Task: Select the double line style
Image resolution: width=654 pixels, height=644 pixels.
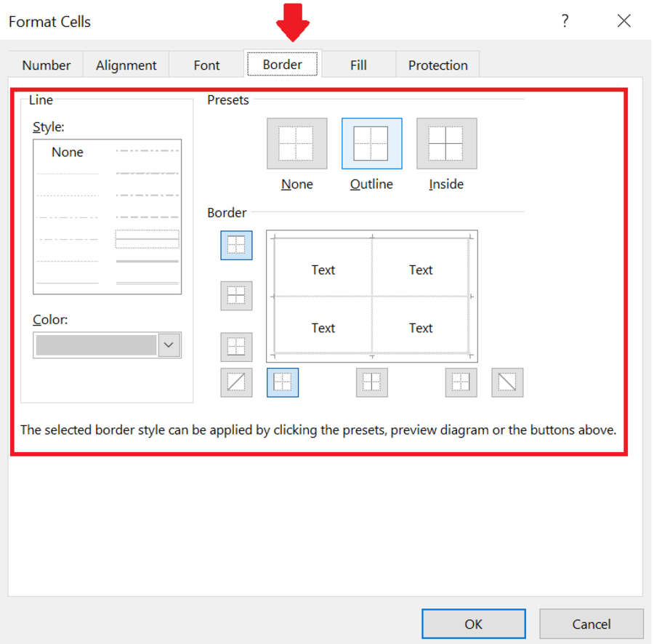Action: point(148,283)
